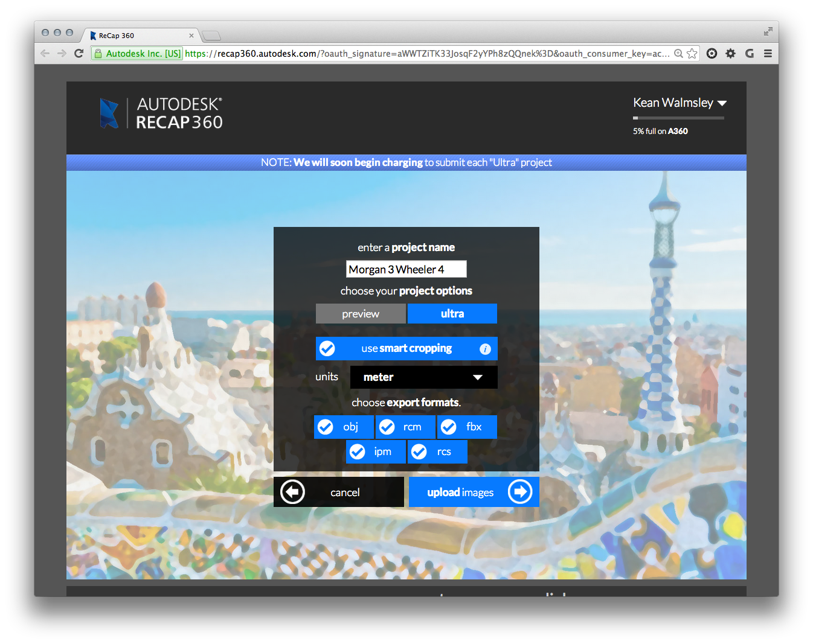Click the project name text field

click(x=406, y=269)
